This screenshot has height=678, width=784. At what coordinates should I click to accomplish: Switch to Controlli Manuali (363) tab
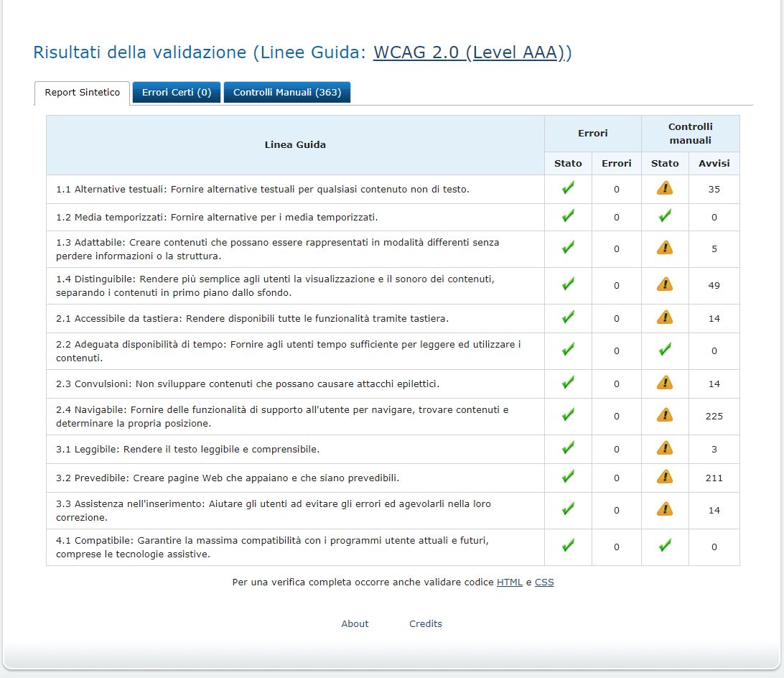coord(287,93)
